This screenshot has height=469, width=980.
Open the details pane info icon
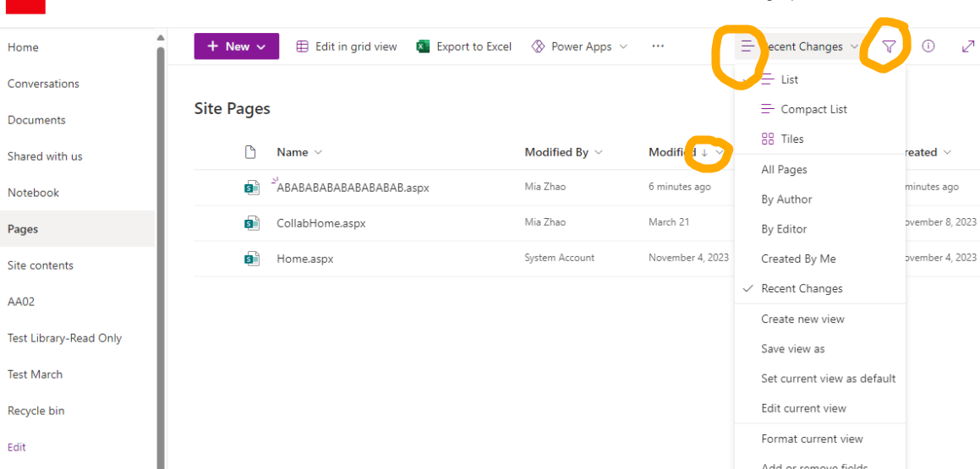(928, 46)
